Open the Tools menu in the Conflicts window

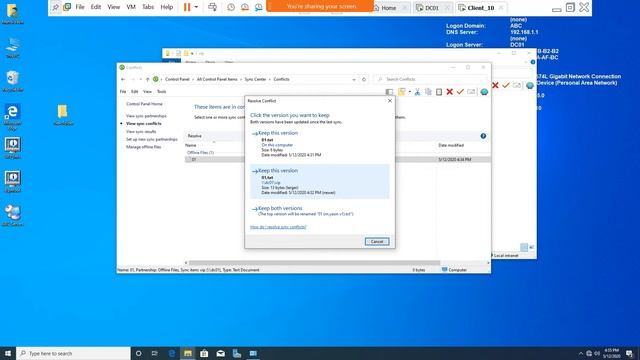[x=162, y=92]
